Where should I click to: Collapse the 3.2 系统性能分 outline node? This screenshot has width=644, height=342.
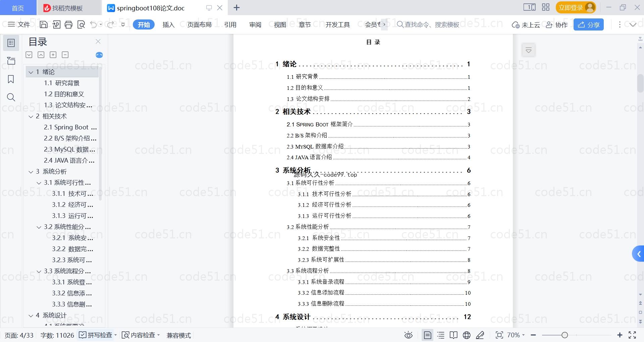[x=39, y=227]
